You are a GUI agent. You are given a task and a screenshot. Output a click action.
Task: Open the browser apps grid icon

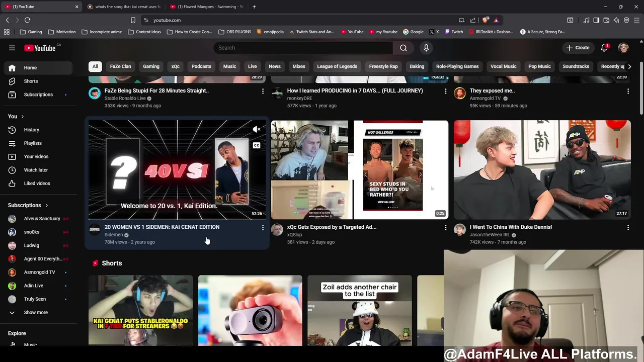point(7,32)
